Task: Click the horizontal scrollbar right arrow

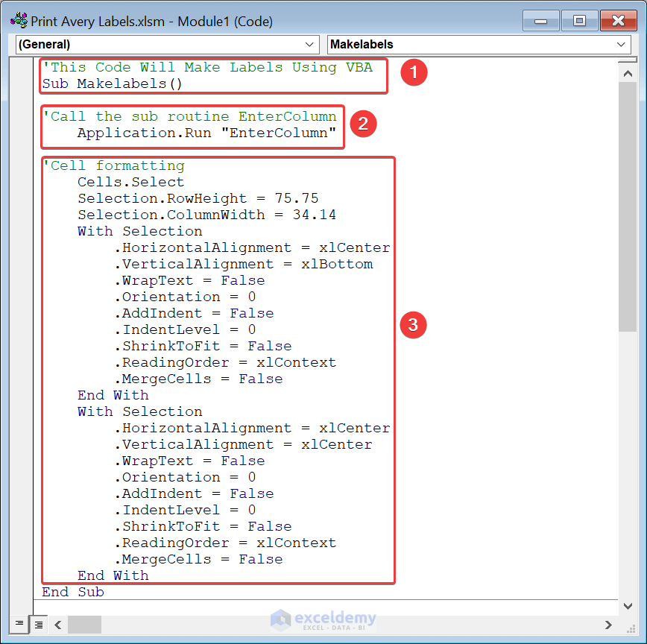Action: (608, 625)
